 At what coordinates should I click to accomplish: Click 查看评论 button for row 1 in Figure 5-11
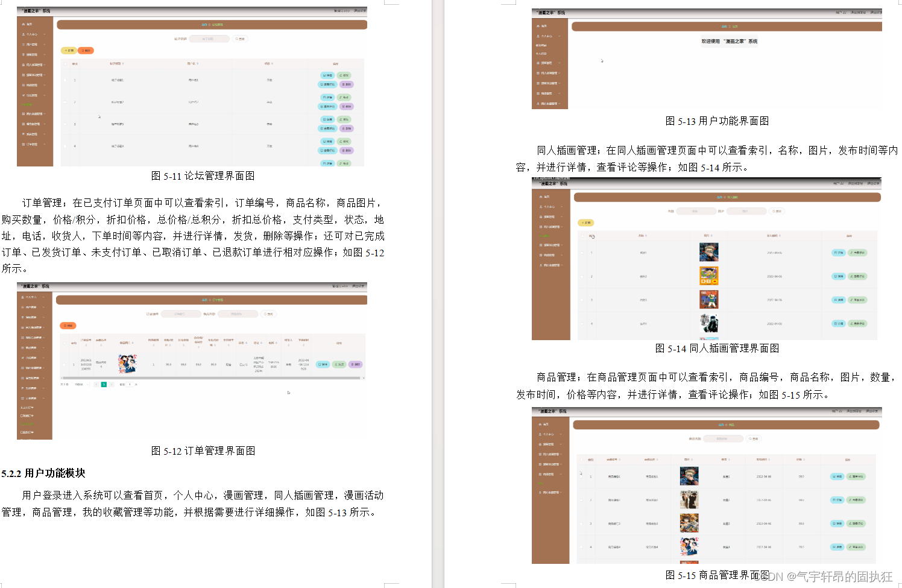[327, 84]
